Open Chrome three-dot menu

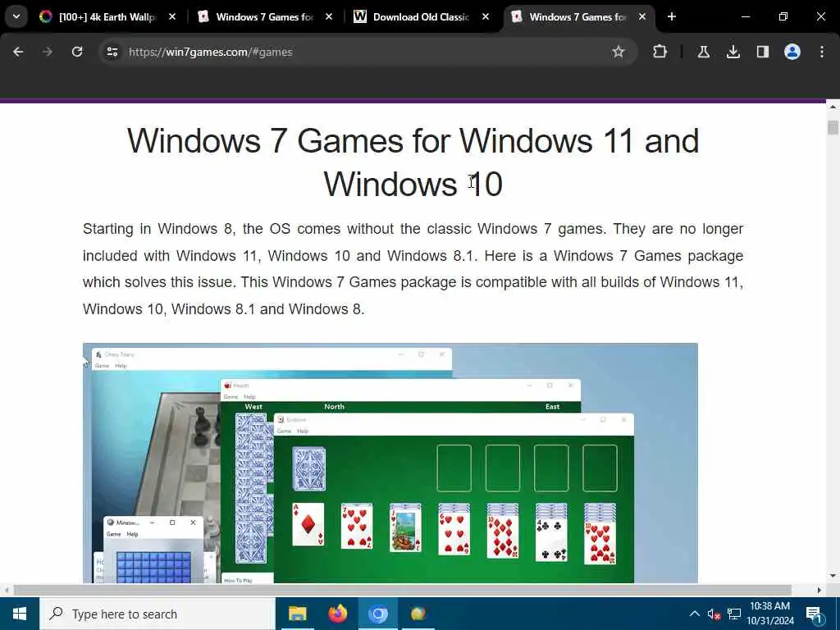click(822, 52)
